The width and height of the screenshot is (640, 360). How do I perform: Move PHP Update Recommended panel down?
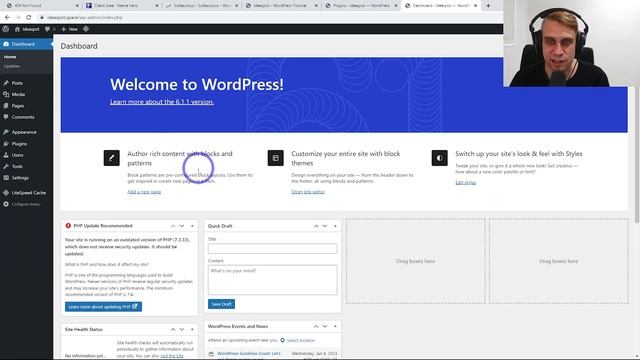click(x=182, y=226)
